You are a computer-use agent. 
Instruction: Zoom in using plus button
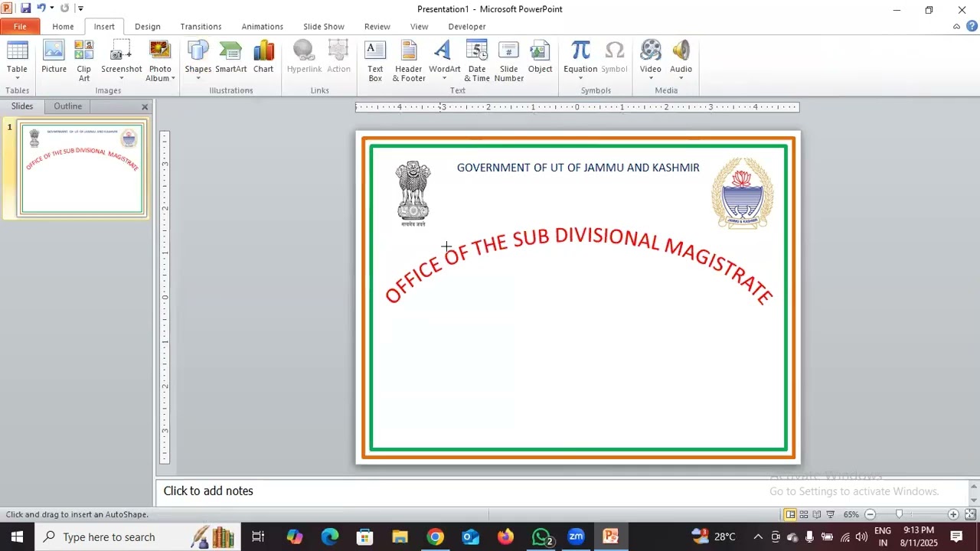(953, 514)
